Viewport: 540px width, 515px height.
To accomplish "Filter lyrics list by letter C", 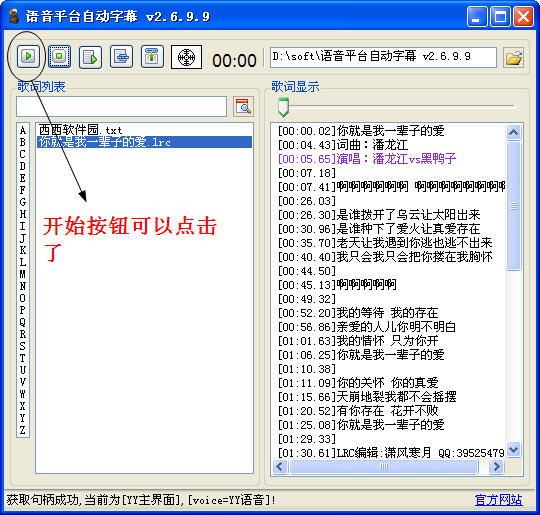I will 23,154.
